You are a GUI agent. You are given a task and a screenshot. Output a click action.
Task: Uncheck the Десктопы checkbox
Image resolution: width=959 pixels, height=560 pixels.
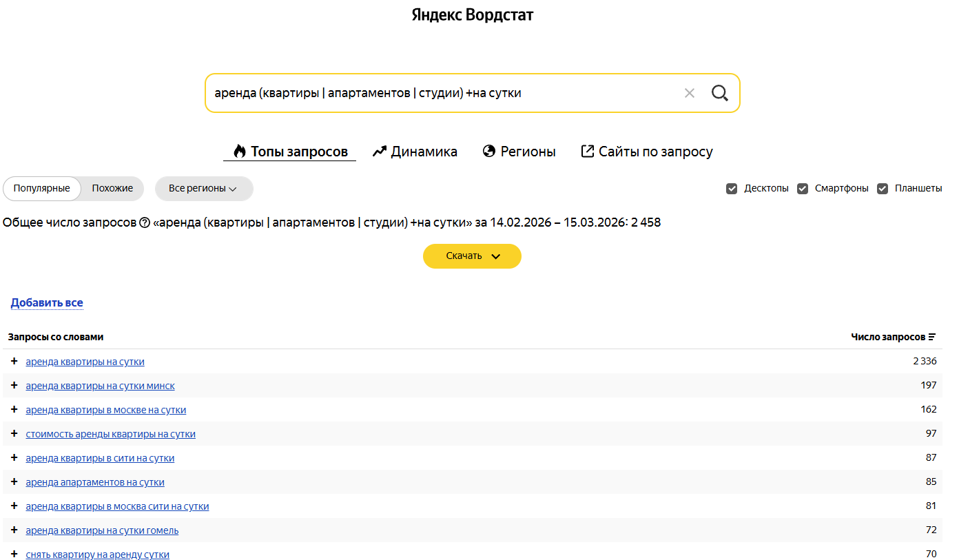pyautogui.click(x=732, y=189)
